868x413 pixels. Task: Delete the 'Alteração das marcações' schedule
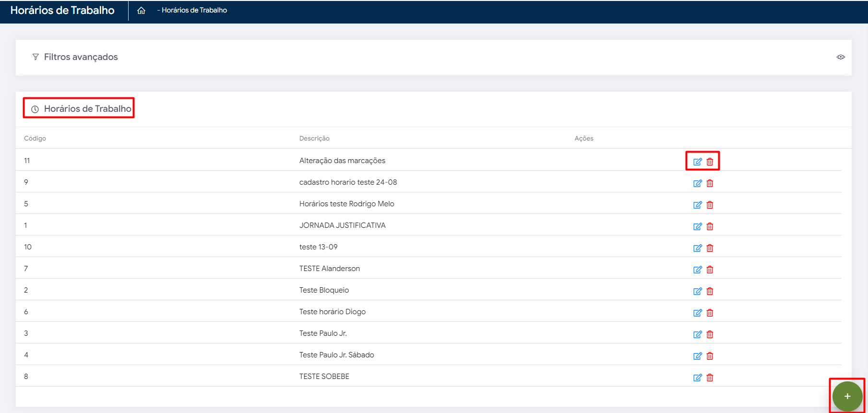point(710,162)
